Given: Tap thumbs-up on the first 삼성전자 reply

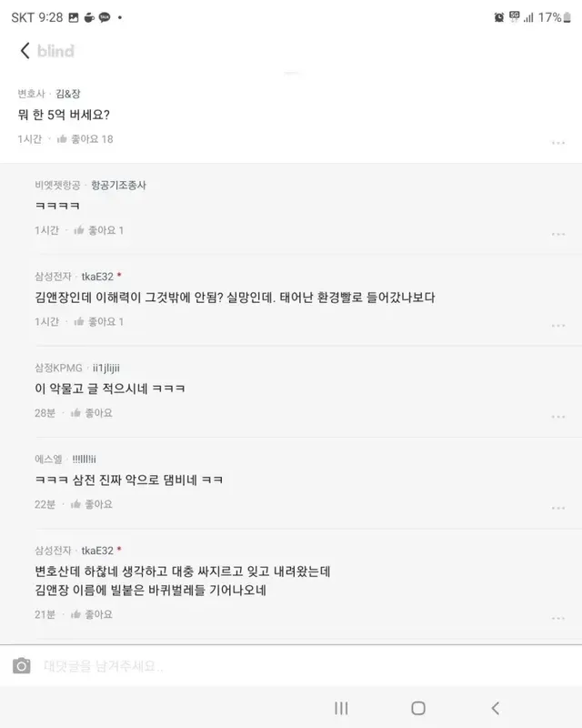Looking at the screenshot, I should (x=80, y=321).
